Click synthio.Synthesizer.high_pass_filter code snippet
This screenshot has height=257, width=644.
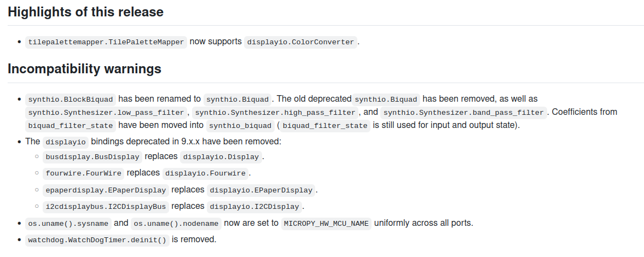point(275,113)
